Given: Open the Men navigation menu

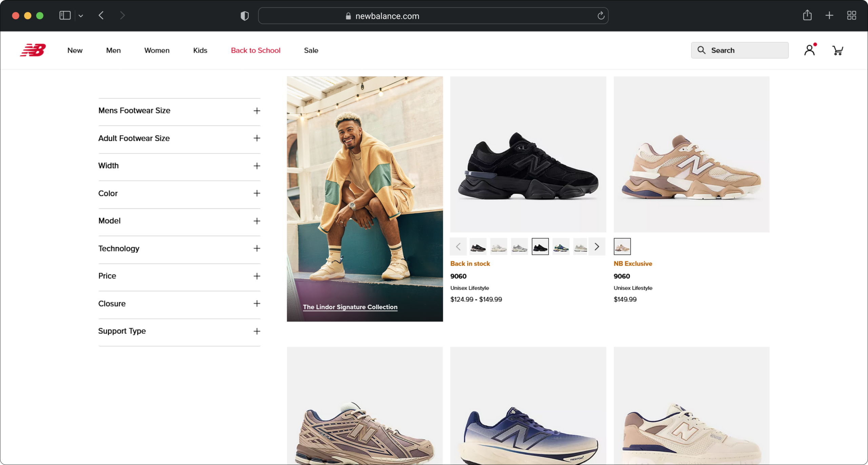Looking at the screenshot, I should click(113, 50).
